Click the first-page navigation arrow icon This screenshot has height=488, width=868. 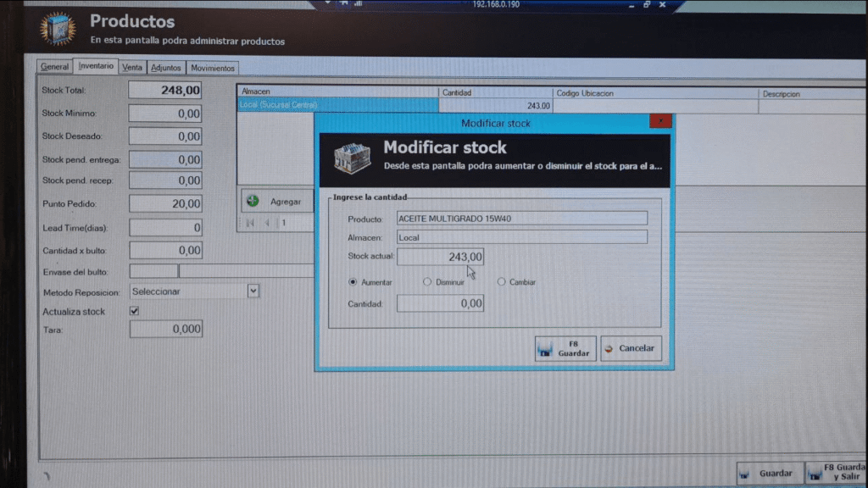pyautogui.click(x=250, y=224)
